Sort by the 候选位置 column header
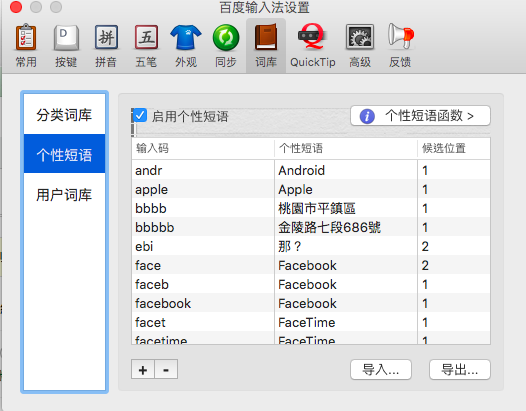Screen dimensions: 526x411 pos(454,148)
